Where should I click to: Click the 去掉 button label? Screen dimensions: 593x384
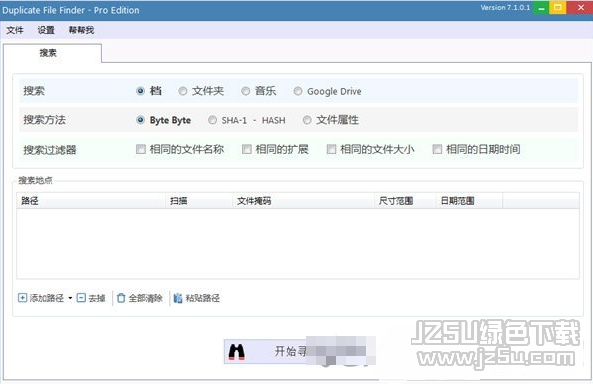97,298
